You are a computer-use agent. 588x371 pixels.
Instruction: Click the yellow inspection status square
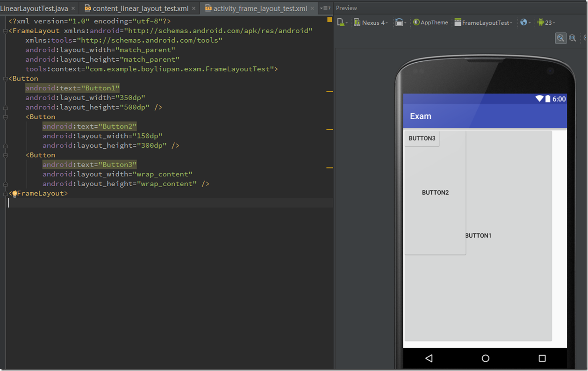330,20
